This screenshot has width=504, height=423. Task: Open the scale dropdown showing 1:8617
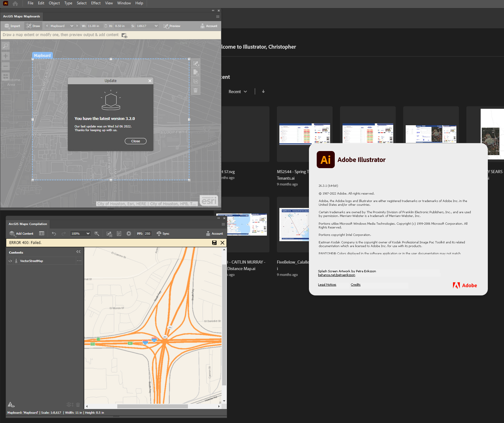(x=147, y=26)
